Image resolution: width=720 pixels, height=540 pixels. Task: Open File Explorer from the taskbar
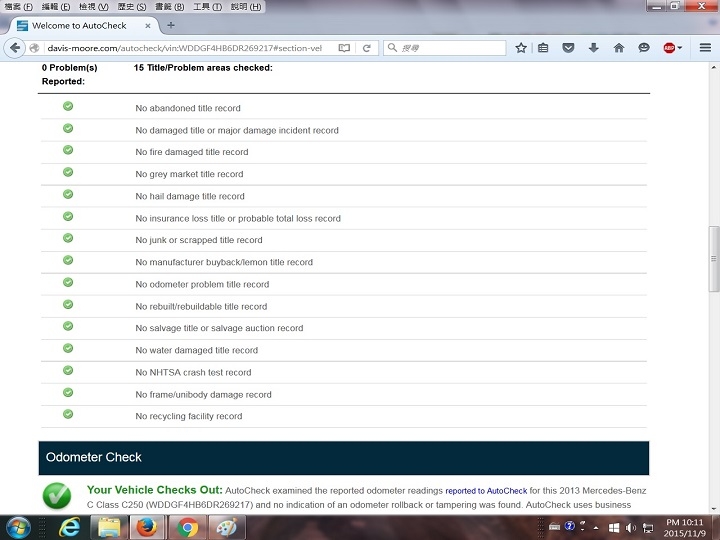[109, 527]
